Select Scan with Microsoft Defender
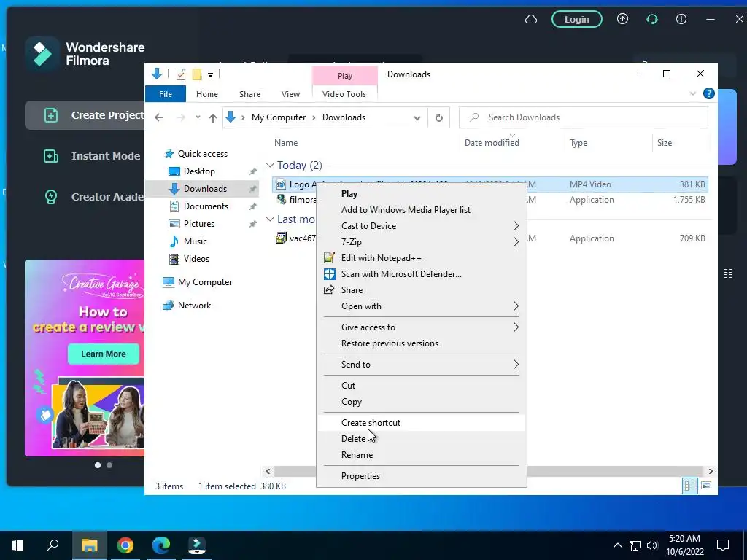 pos(422,274)
